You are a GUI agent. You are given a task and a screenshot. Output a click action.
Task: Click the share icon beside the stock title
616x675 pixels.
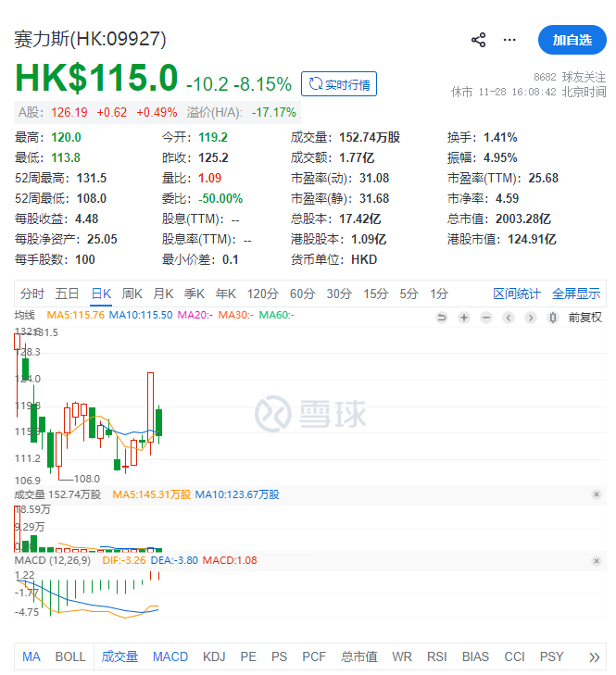(479, 40)
